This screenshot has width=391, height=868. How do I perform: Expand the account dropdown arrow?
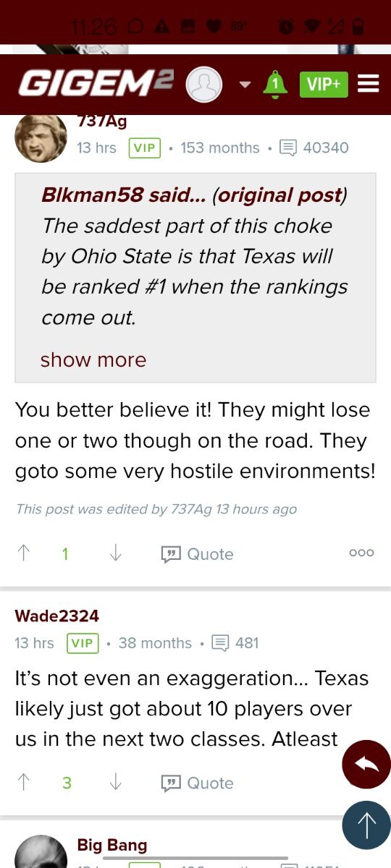pyautogui.click(x=245, y=85)
